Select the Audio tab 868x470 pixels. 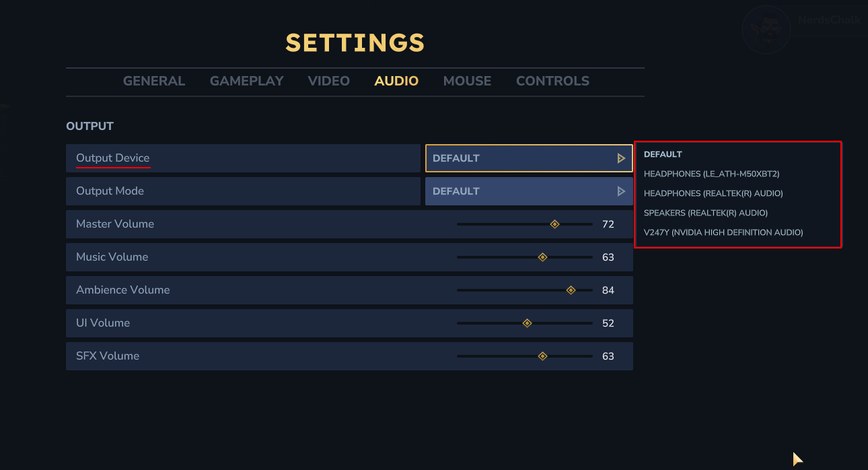tap(396, 81)
